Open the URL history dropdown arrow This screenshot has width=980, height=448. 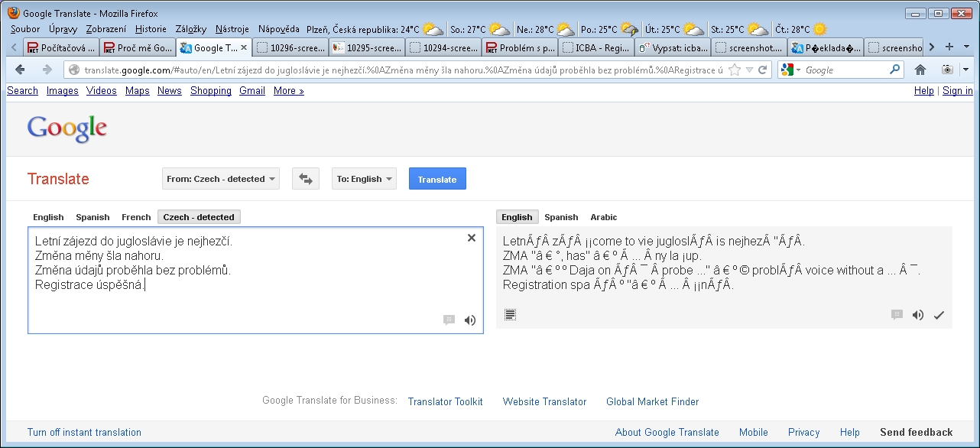[x=749, y=70]
